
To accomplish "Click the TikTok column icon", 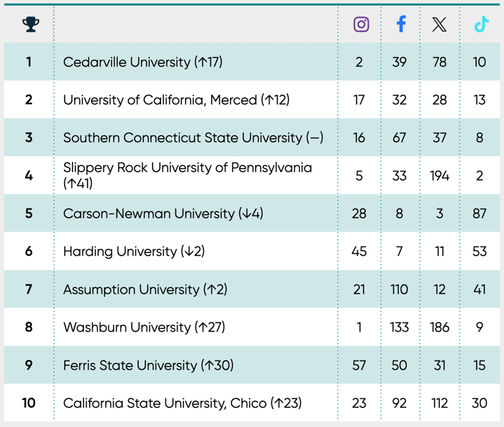I will 481,24.
